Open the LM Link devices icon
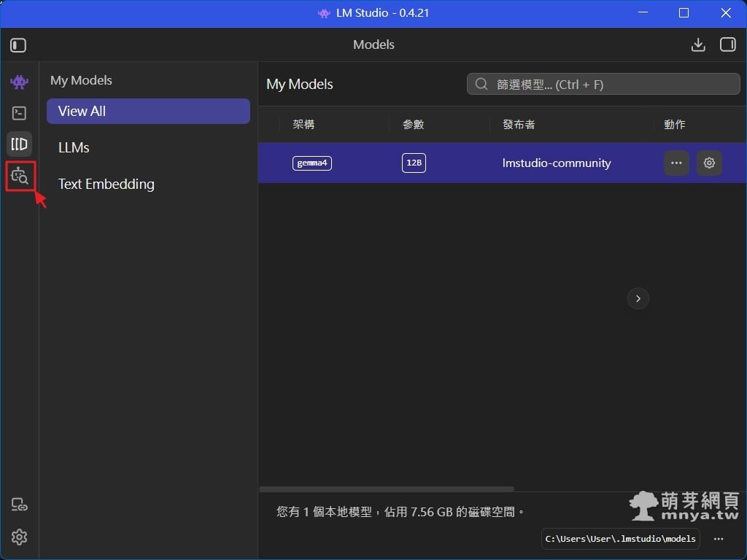Image resolution: width=747 pixels, height=560 pixels. (x=19, y=505)
